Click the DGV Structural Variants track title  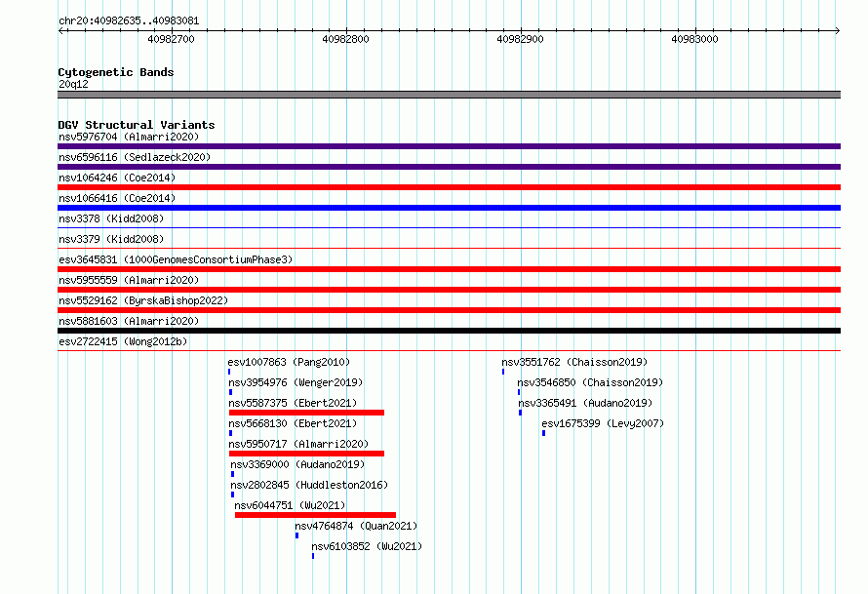coord(137,125)
